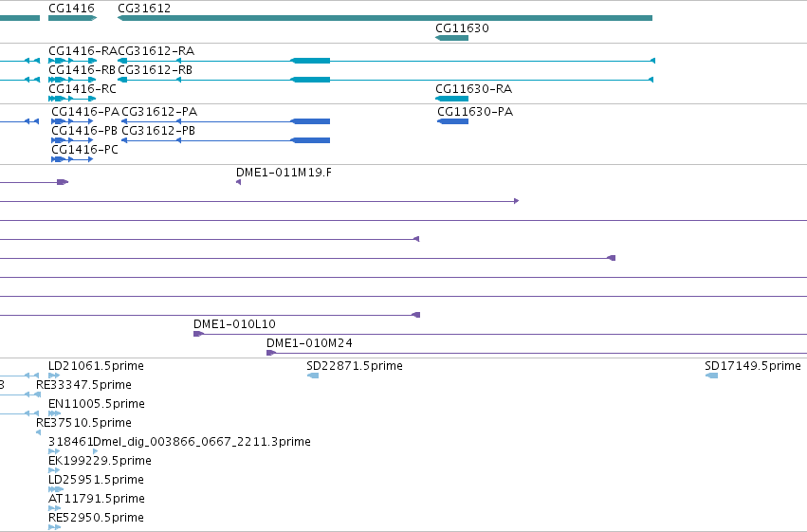807x532 pixels.
Task: Open the CG1416-PC protein label
Action: (x=85, y=150)
